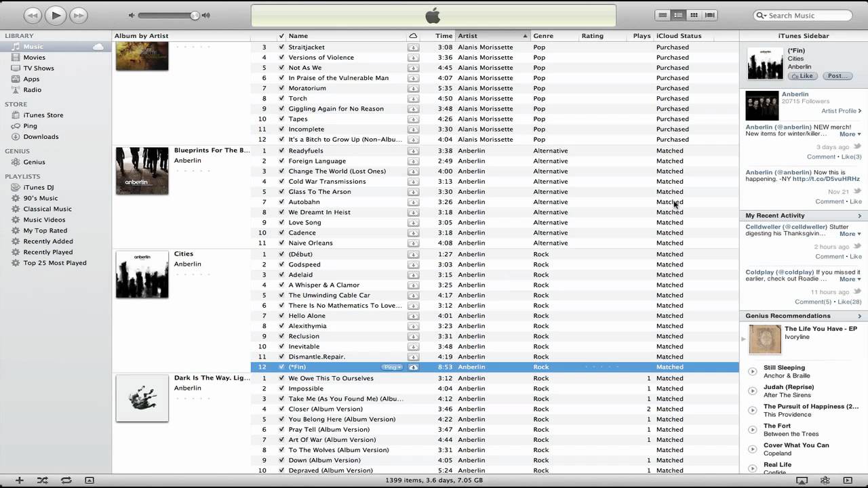The height and width of the screenshot is (488, 868).
Task: Expand More on Anberlin NEW merch post
Action: pyautogui.click(x=850, y=134)
